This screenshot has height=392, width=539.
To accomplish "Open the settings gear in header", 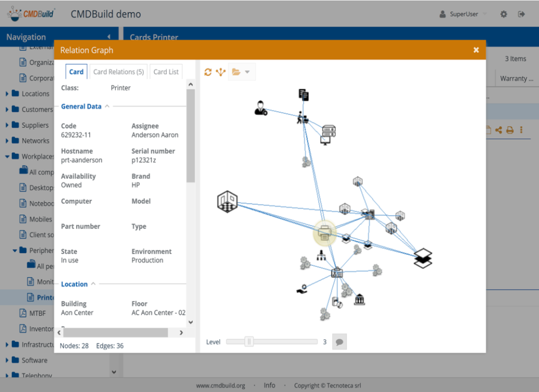I will pyautogui.click(x=504, y=14).
